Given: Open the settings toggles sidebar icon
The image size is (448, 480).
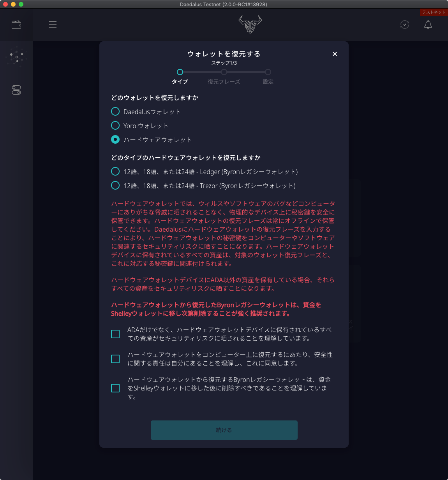Looking at the screenshot, I should coord(16,90).
